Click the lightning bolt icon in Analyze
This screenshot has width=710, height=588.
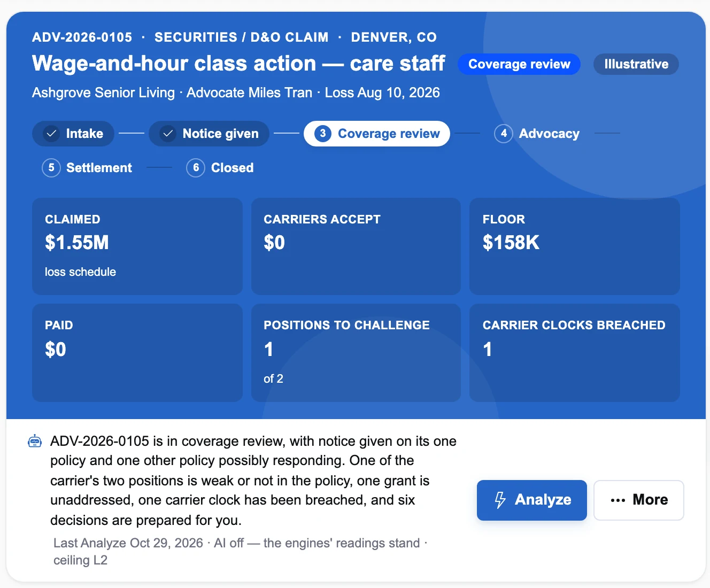[500, 500]
